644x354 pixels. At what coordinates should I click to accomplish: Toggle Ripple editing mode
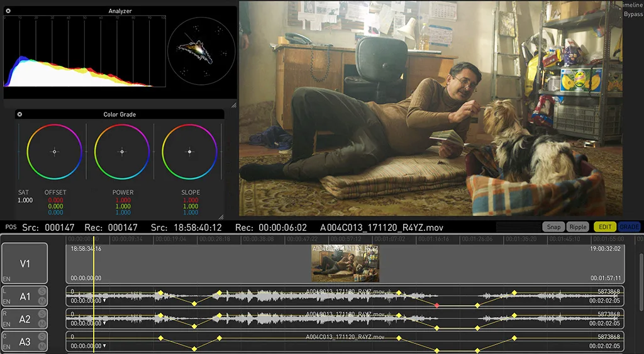tap(577, 227)
